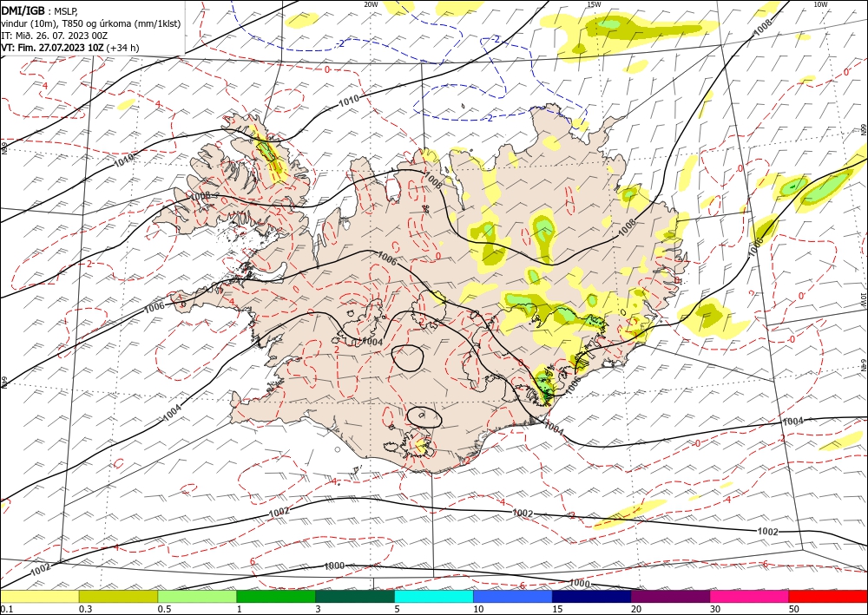Click the '1000' isobar label below the 20W meridian
Screen dimensions: 868x615
[x=334, y=566]
